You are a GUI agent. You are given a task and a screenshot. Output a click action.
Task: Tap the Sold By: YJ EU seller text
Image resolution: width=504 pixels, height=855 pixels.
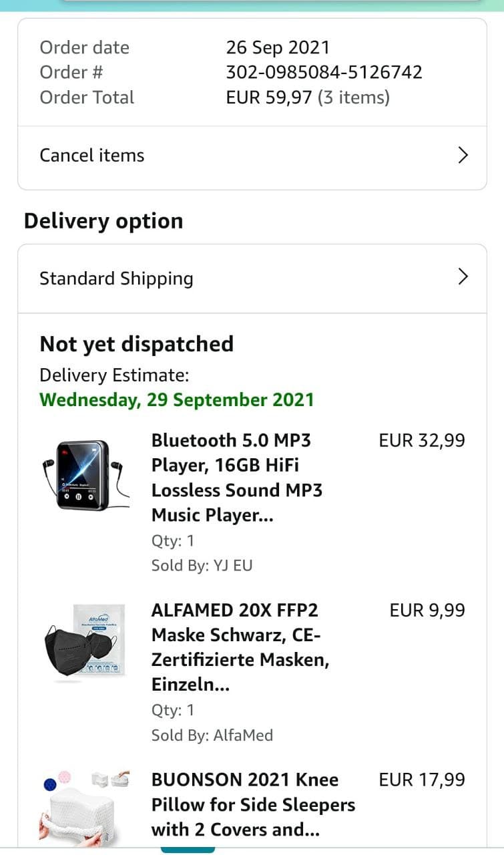202,566
